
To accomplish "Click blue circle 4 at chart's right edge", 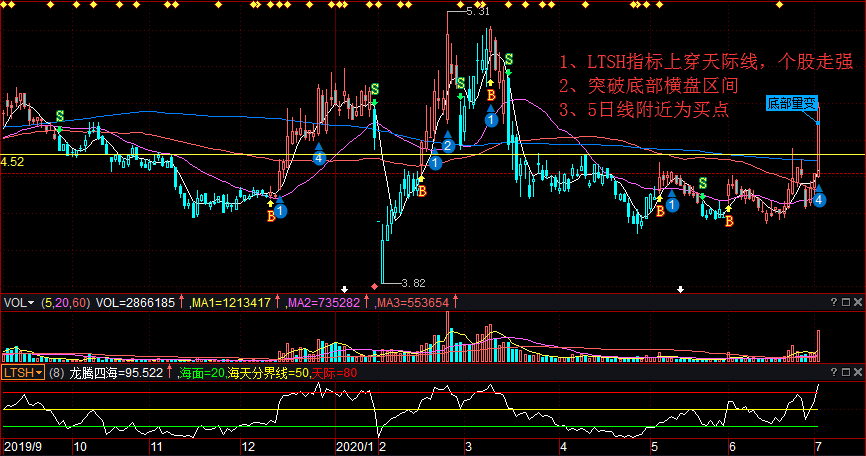I will [819, 200].
